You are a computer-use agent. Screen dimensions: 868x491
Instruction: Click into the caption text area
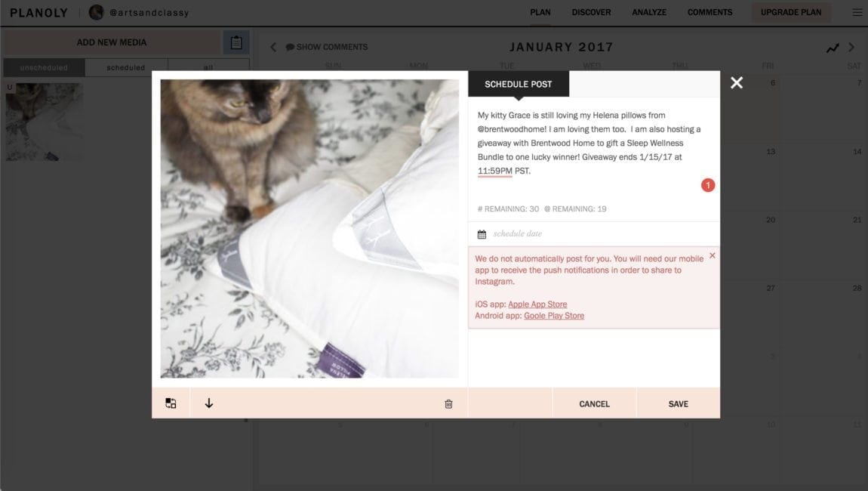click(589, 150)
